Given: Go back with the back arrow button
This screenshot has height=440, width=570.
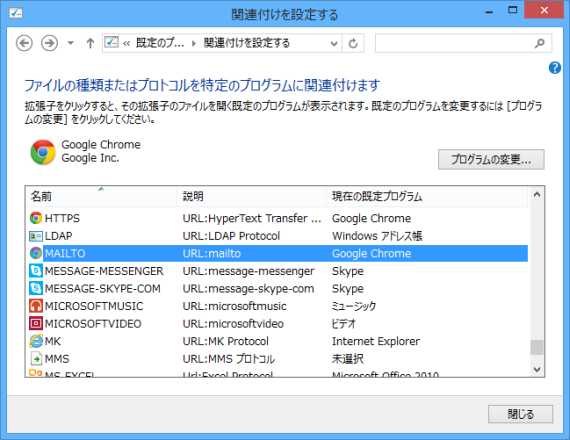Looking at the screenshot, I should [x=24, y=43].
